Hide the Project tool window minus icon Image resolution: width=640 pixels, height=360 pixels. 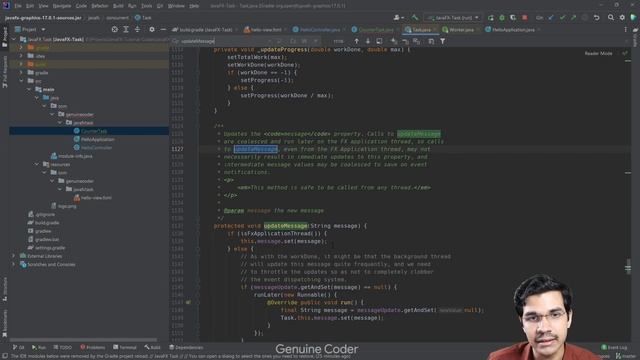click(x=163, y=29)
